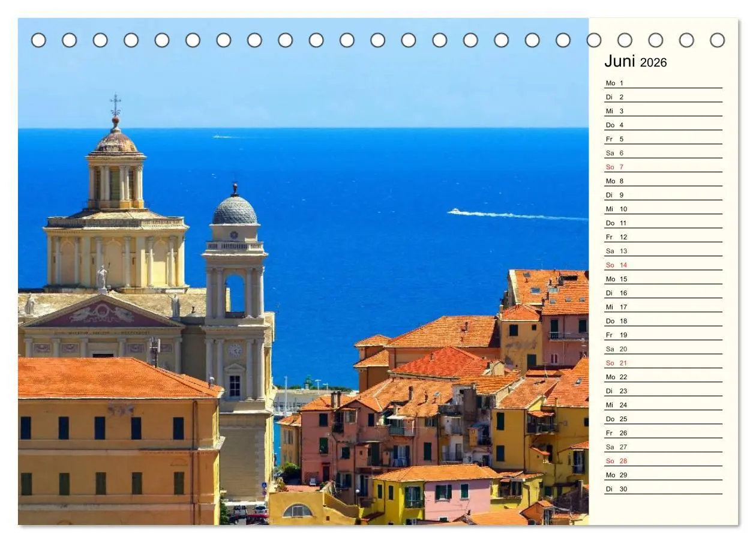The image size is (756, 543).
Task: Select the red Sunday row 'So 7'
Action: click(x=663, y=167)
